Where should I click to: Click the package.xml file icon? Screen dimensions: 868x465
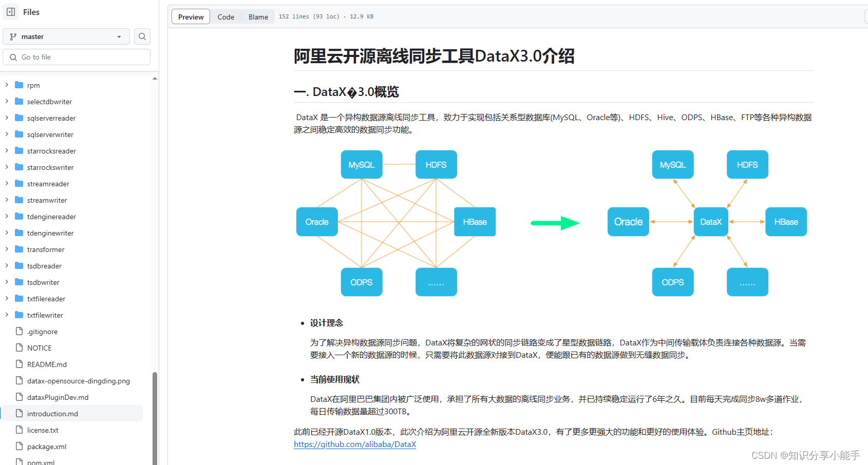(x=20, y=446)
